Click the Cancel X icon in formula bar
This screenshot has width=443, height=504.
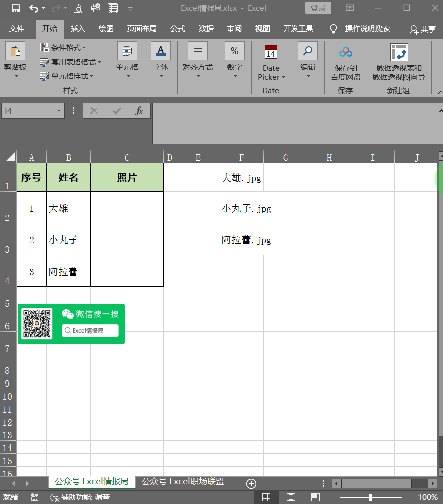pyautogui.click(x=94, y=111)
